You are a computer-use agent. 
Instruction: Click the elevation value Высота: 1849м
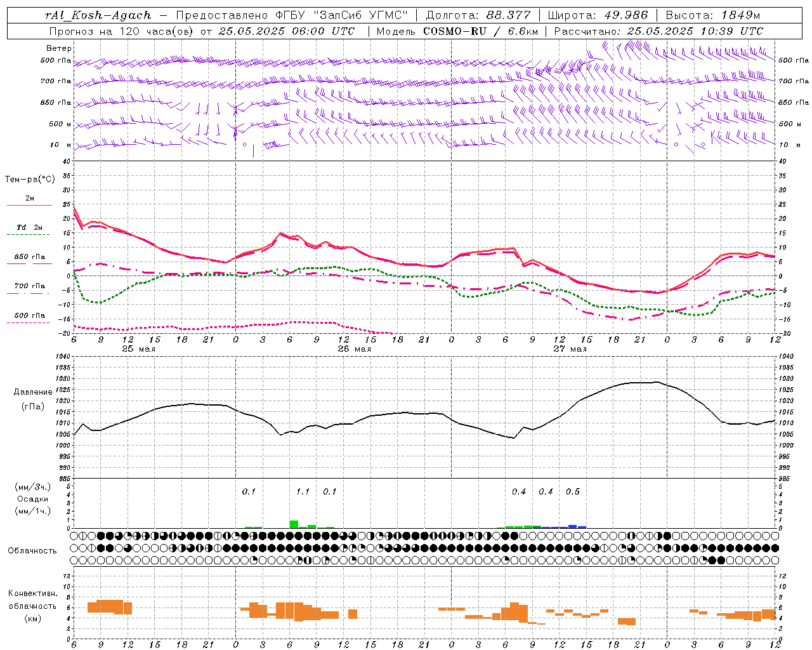[713, 15]
